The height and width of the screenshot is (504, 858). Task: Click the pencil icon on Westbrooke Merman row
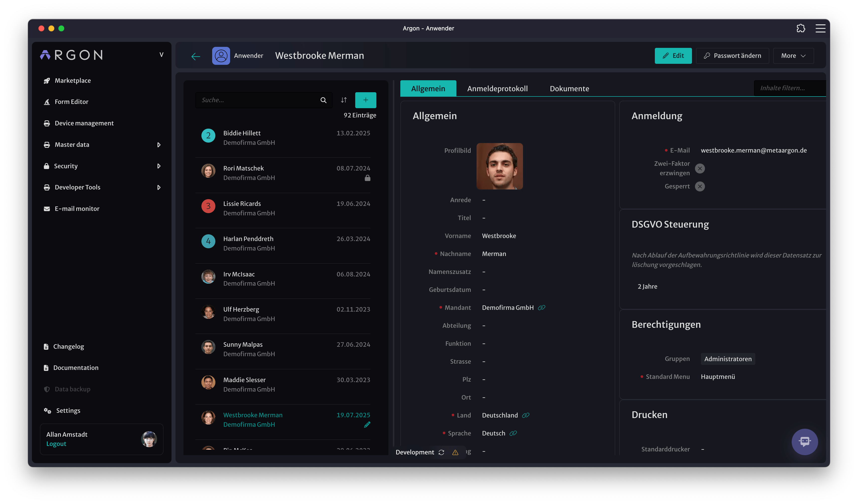pos(367,425)
